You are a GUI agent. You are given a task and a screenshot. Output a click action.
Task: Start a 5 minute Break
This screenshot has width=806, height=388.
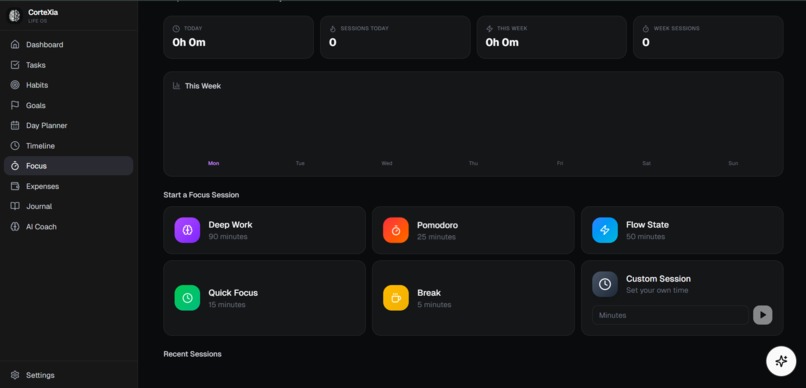pyautogui.click(x=473, y=298)
